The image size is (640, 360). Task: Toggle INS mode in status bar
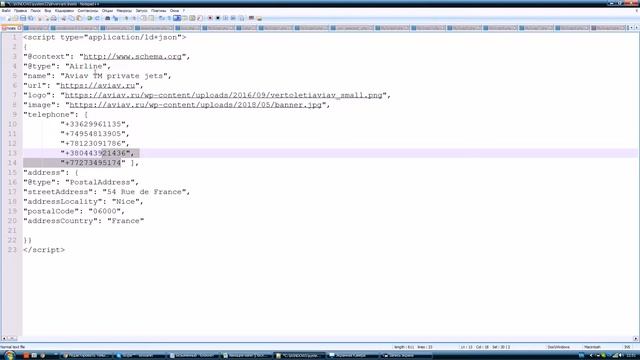tap(627, 347)
